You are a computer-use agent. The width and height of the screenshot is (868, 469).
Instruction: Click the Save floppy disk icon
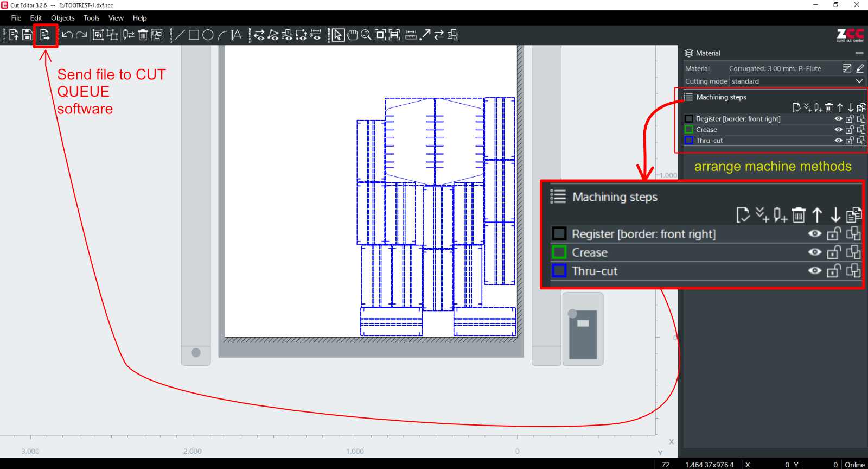click(27, 35)
